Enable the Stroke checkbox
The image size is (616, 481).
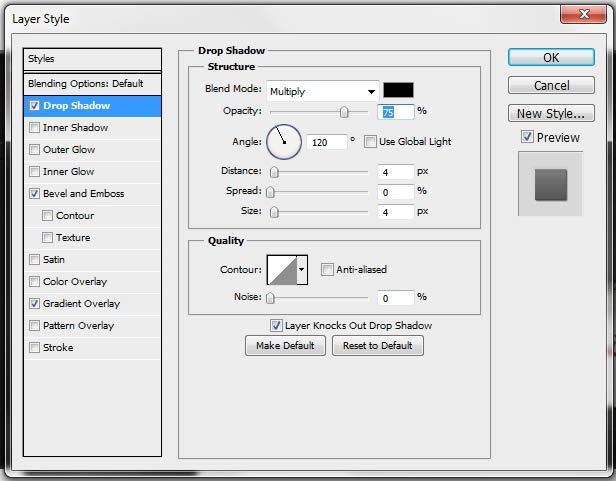coord(35,348)
